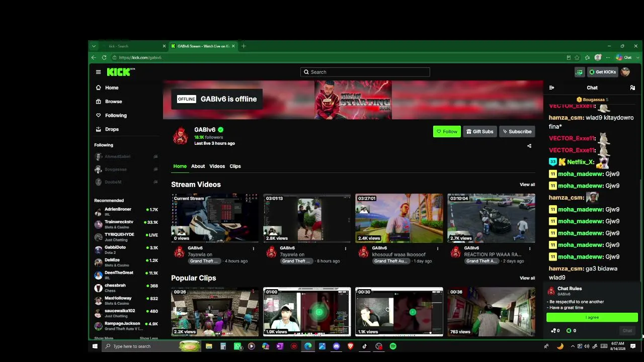Play the 00:30 popular clip

[399, 312]
